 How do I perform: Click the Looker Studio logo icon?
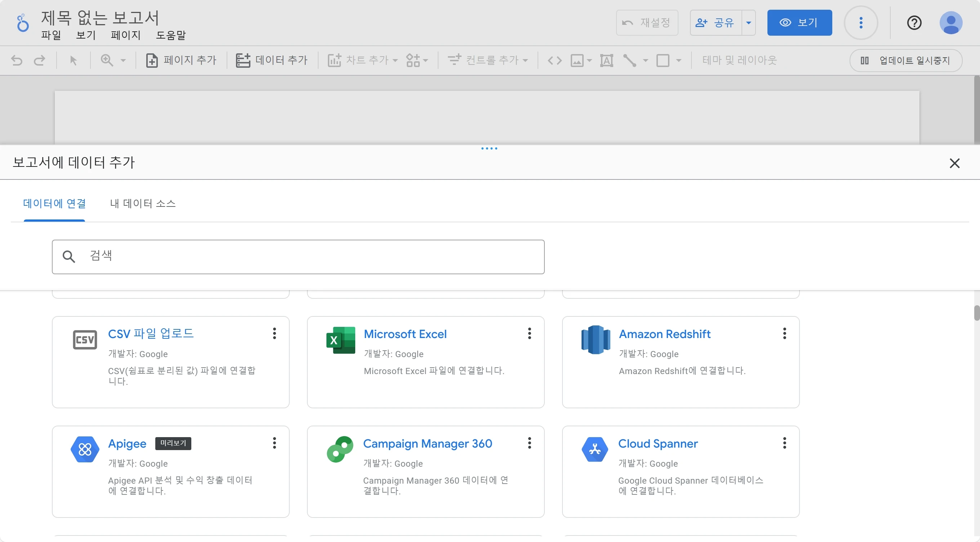22,23
